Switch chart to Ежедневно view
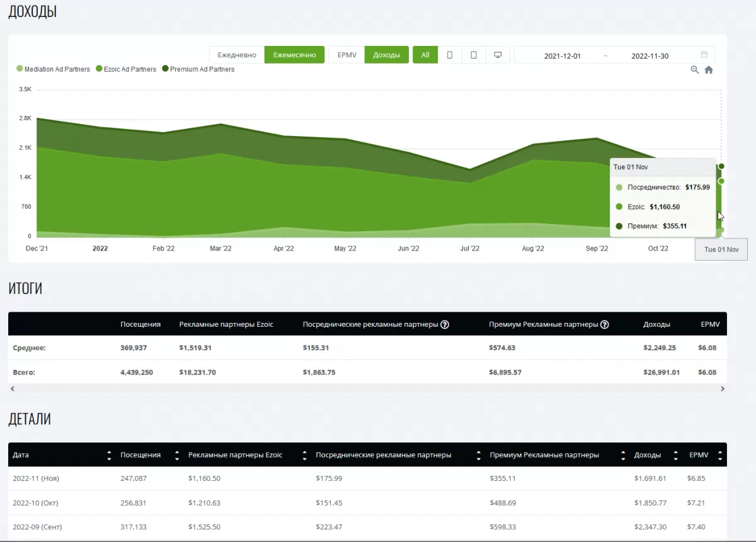This screenshot has width=756, height=542. (x=237, y=55)
